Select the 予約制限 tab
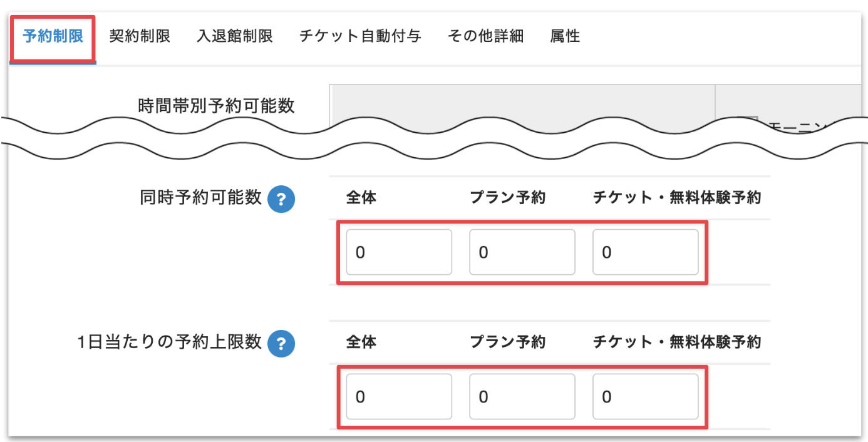The image size is (868, 442). coord(53,36)
